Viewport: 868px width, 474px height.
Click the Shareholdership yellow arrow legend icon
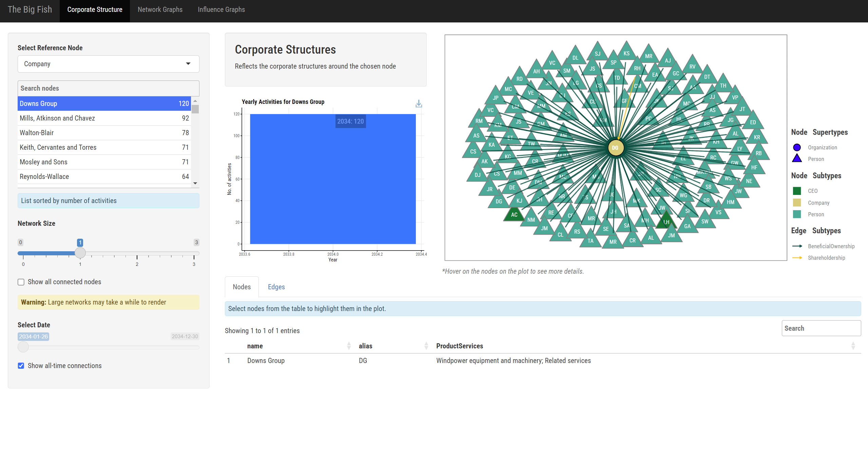(797, 258)
